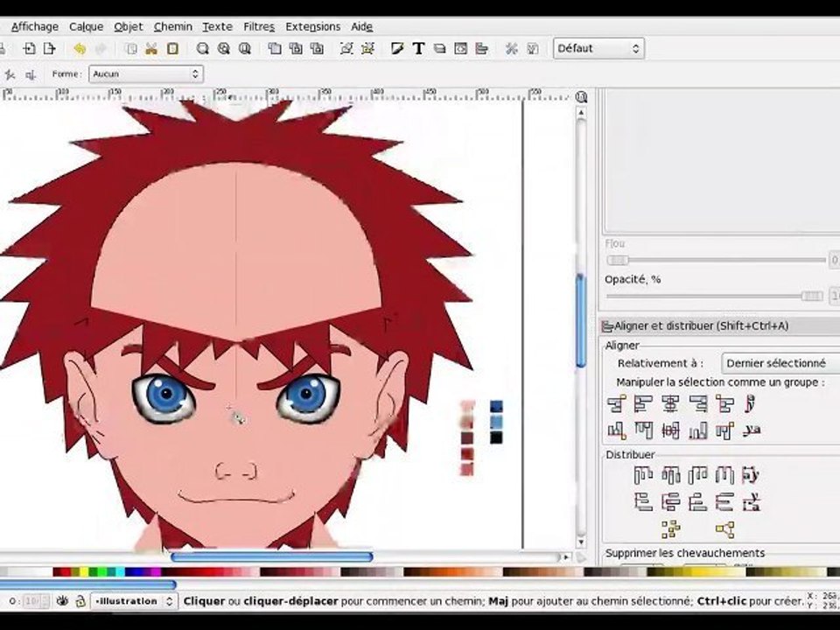The height and width of the screenshot is (630, 840).
Task: Click the Export bitmap toolbar icon
Action: (50, 49)
